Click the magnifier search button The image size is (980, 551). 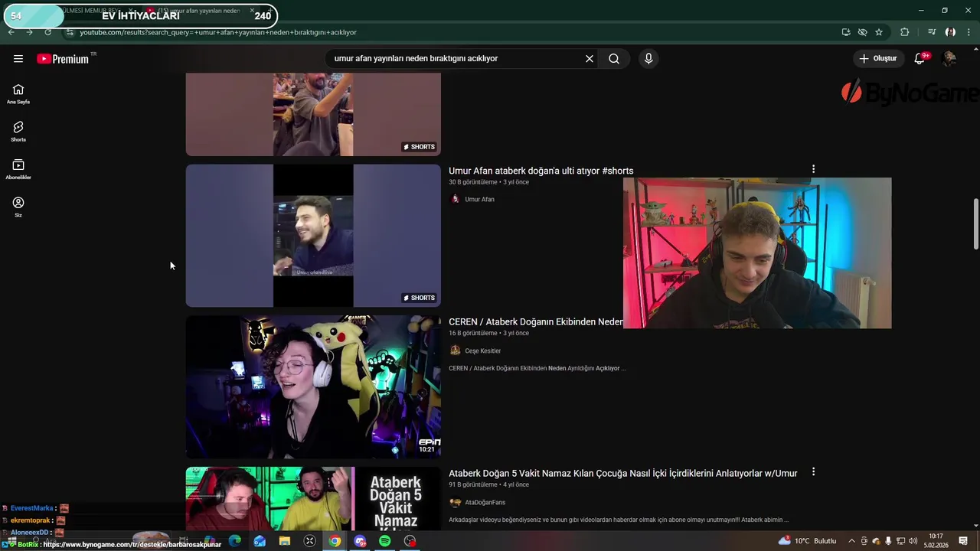[614, 58]
